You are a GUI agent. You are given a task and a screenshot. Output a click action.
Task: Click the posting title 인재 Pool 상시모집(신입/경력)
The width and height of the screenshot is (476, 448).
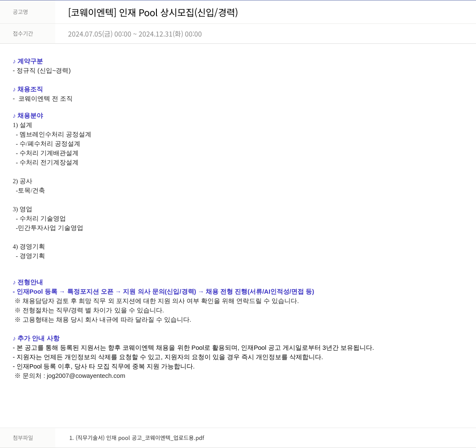click(x=153, y=12)
